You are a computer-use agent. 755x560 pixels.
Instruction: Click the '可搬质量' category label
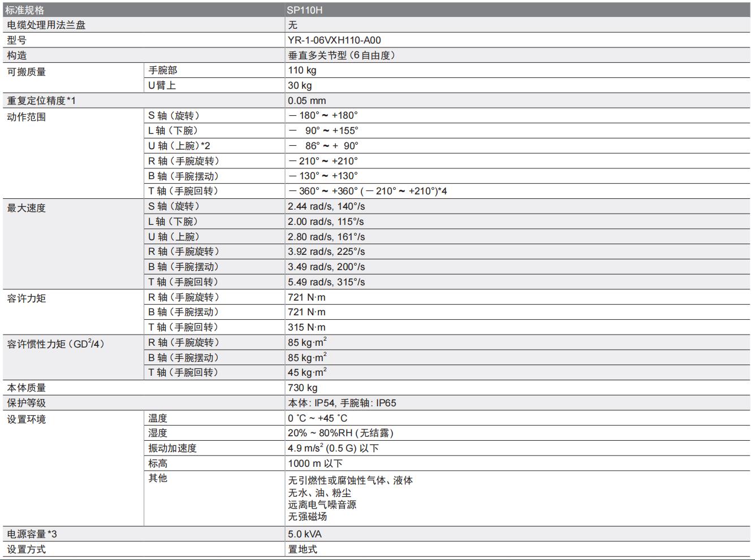coord(26,72)
